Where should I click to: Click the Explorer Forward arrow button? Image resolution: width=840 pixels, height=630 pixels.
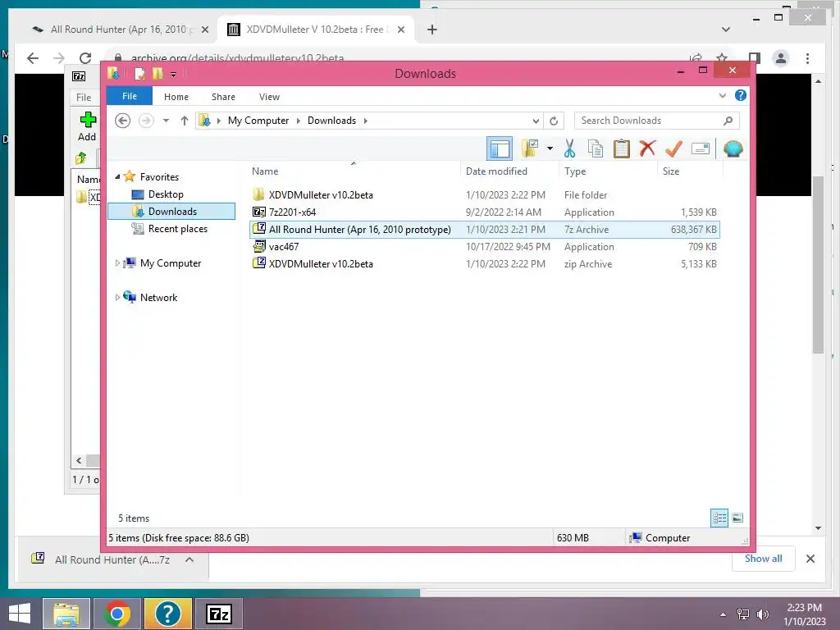[146, 121]
